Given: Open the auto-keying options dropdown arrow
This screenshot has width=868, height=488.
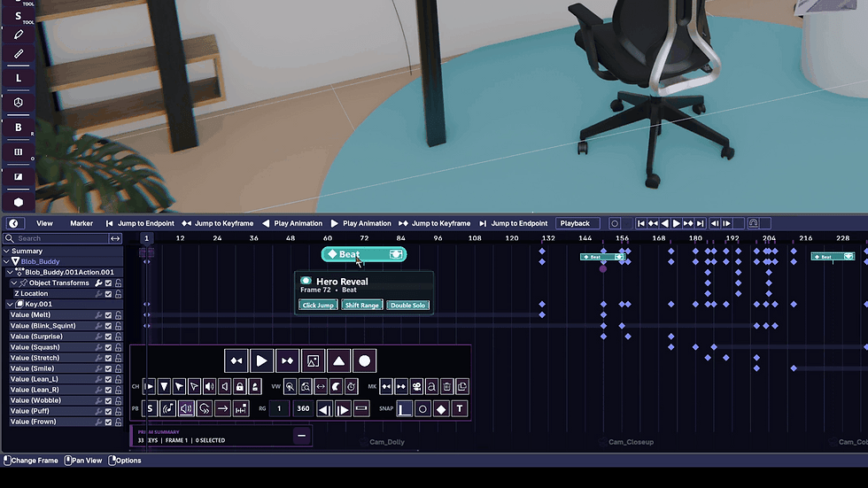Looking at the screenshot, I should coord(627,223).
